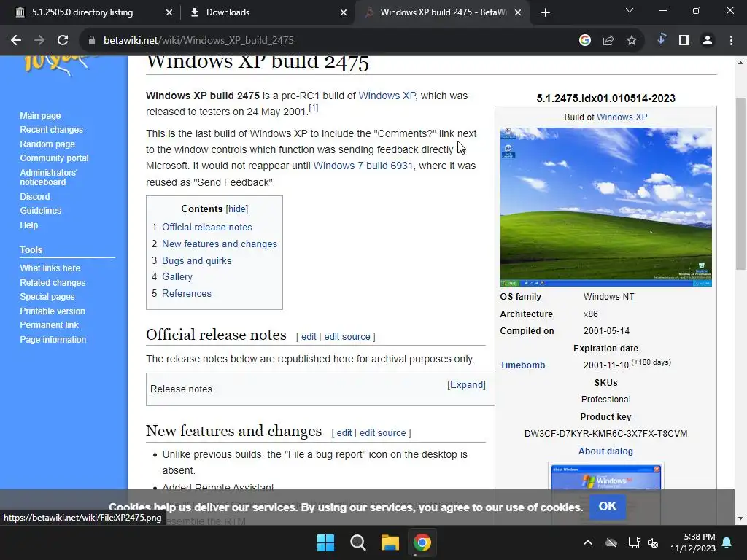Switch to the Downloads tab
The width and height of the screenshot is (747, 560).
[x=228, y=12]
